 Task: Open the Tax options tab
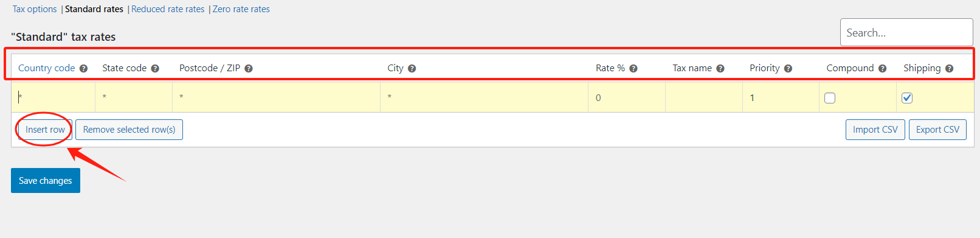[35, 9]
